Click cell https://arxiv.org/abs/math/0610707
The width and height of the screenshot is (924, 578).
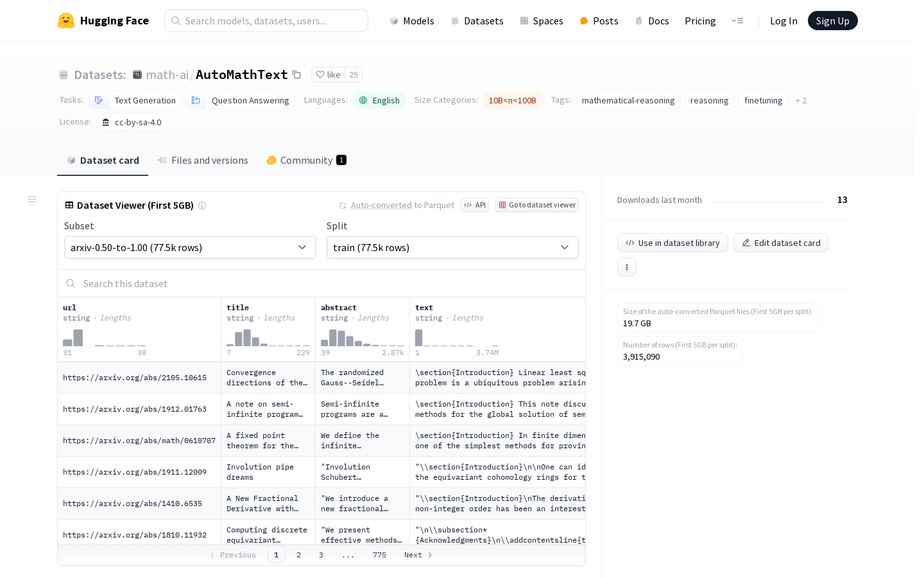[x=139, y=441]
